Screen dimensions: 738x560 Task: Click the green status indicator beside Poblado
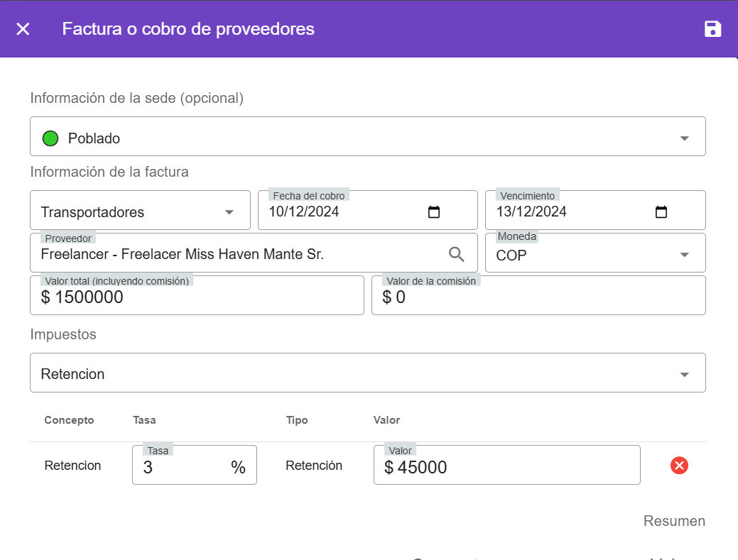[50, 138]
